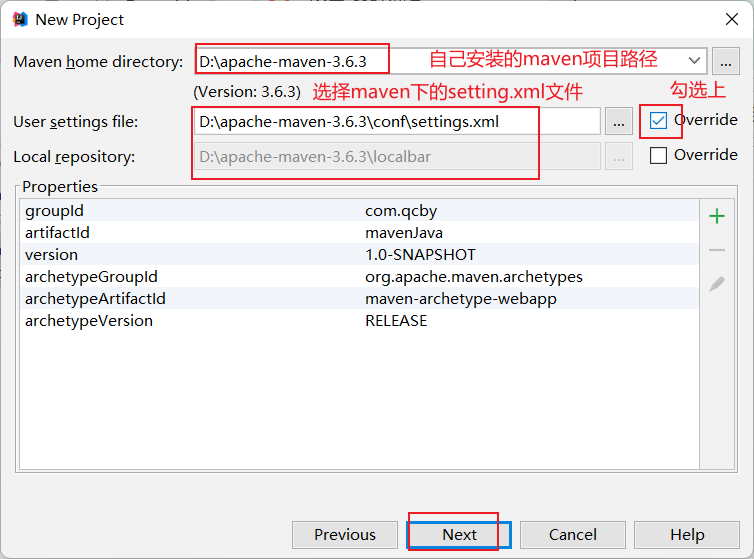Browse for the Maven home directory
This screenshot has height=559, width=754.
726,61
